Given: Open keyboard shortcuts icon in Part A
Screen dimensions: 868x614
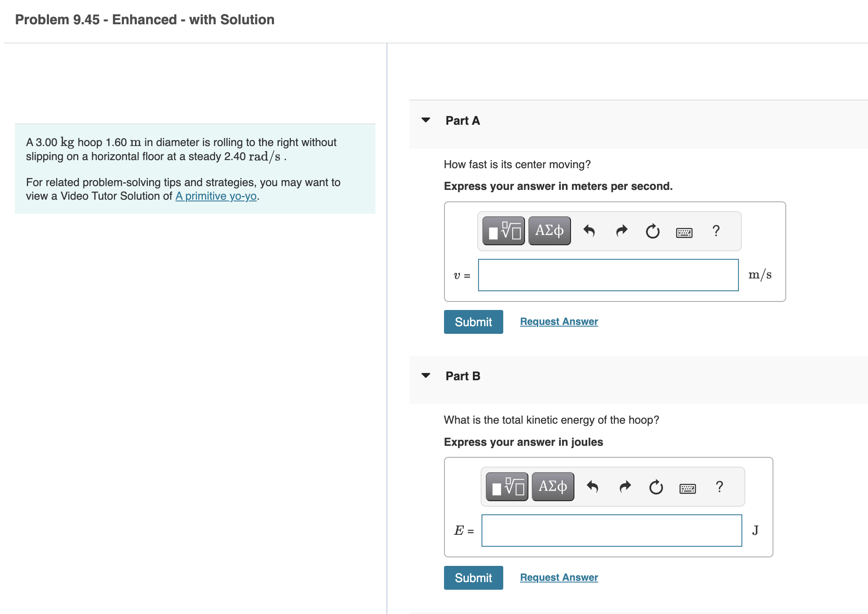Looking at the screenshot, I should pyautogui.click(x=684, y=232).
